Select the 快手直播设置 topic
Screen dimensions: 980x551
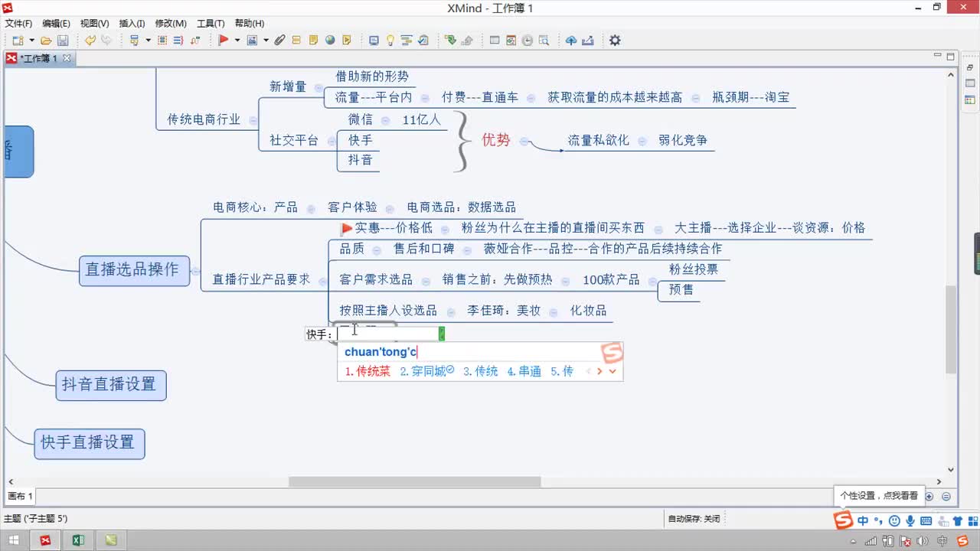90,442
